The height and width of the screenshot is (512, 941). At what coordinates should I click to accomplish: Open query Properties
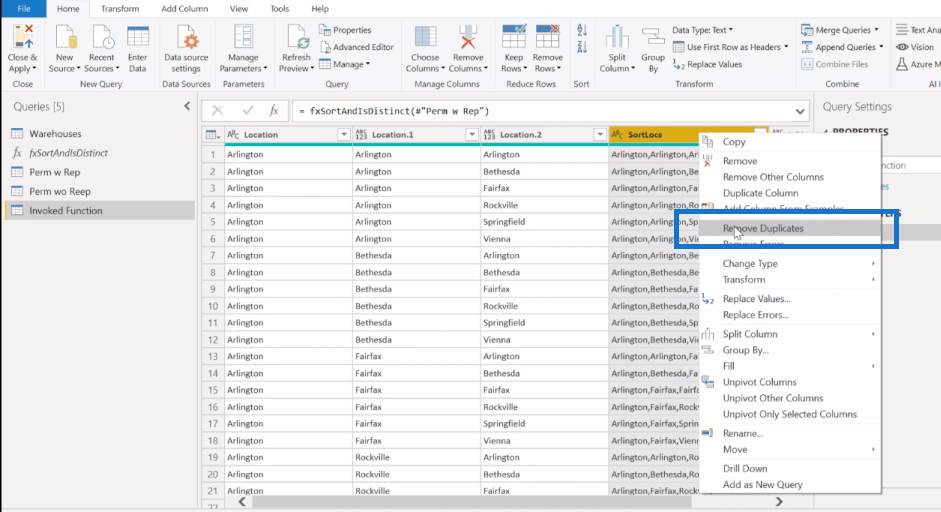click(x=346, y=30)
